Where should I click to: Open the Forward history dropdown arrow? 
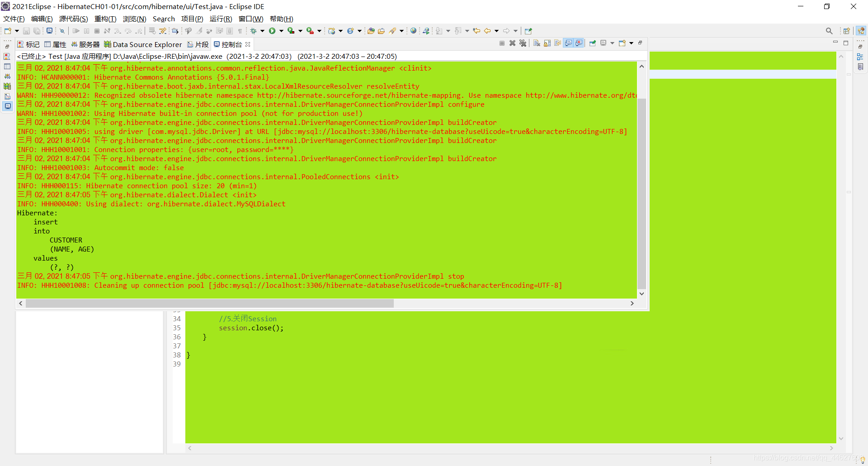(x=515, y=31)
